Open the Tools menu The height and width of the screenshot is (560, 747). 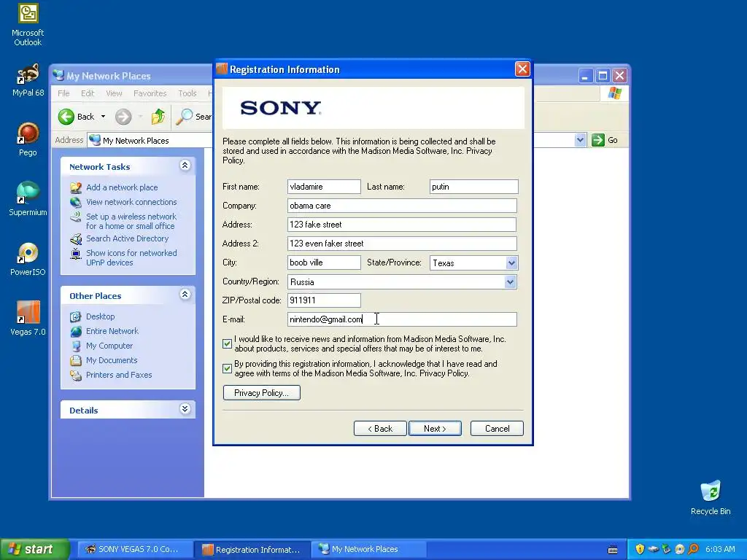click(x=187, y=93)
